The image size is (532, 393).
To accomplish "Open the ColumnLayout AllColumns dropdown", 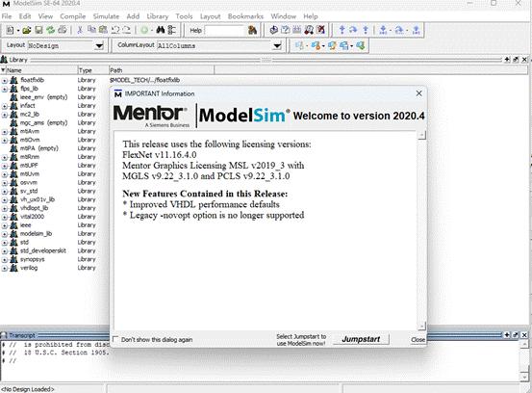I will tap(277, 45).
